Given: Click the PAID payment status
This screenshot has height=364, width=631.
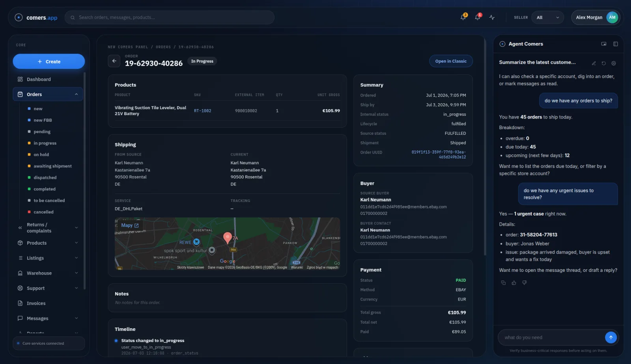Looking at the screenshot, I should (x=461, y=280).
